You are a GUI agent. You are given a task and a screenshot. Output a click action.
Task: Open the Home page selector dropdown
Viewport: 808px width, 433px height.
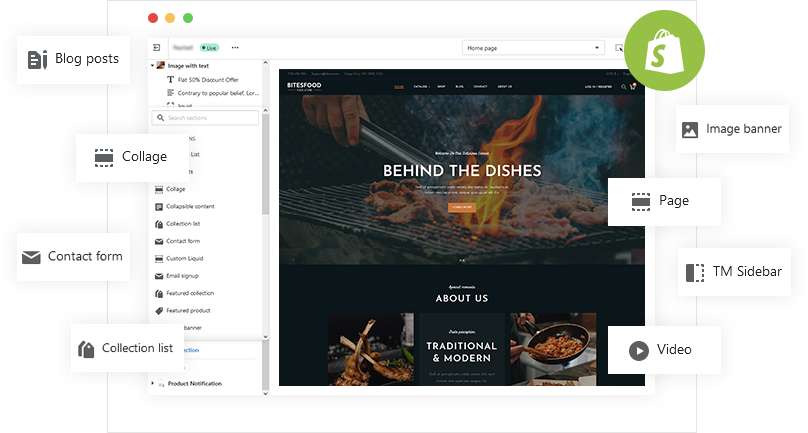(x=533, y=47)
